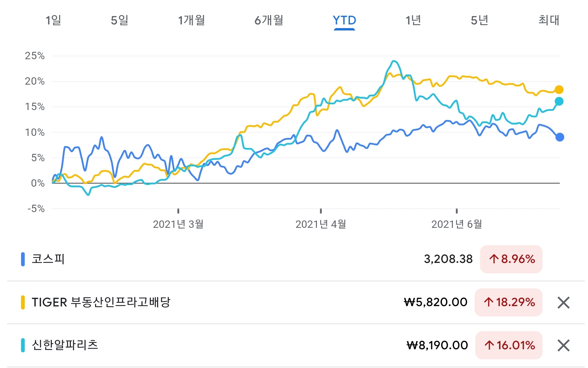Click the 2021년 6월 axis label

[x=457, y=224]
